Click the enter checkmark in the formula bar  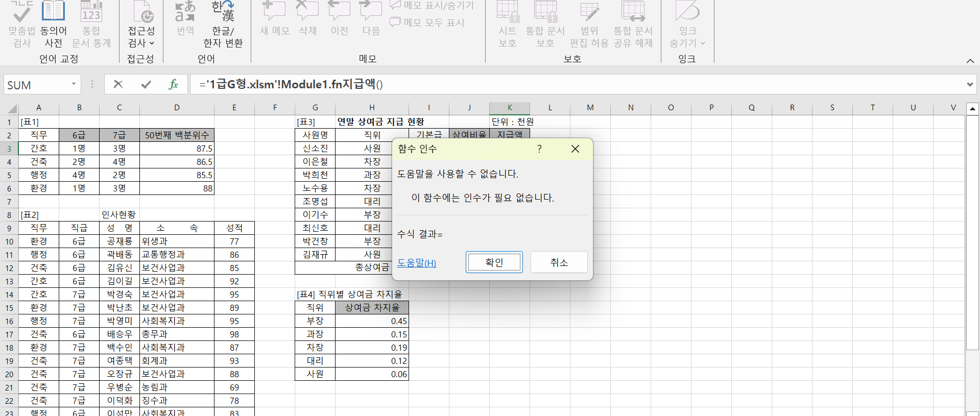click(x=146, y=84)
